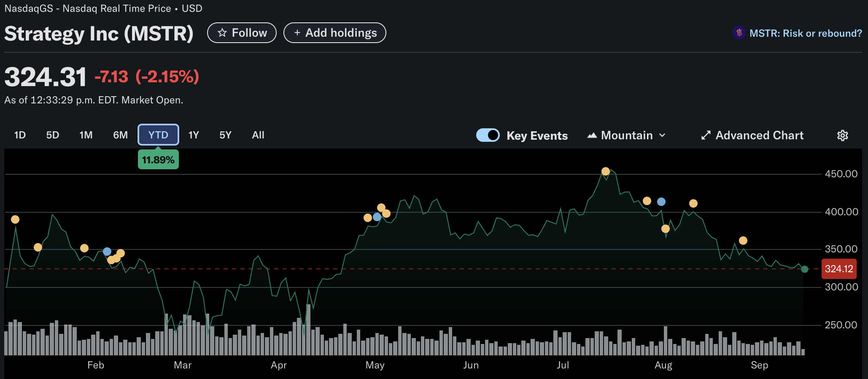The width and height of the screenshot is (868, 379).
Task: Click the red 324.12 price label
Action: coord(838,269)
